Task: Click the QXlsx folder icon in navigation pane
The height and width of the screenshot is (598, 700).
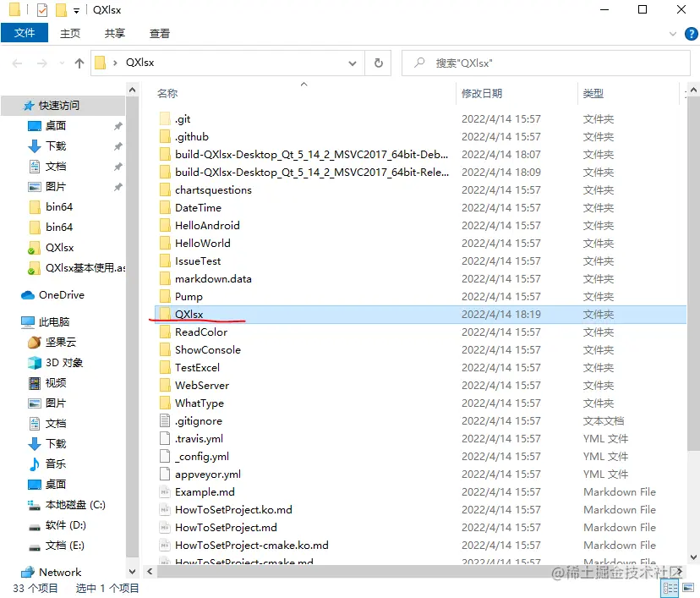Action: pos(34,248)
